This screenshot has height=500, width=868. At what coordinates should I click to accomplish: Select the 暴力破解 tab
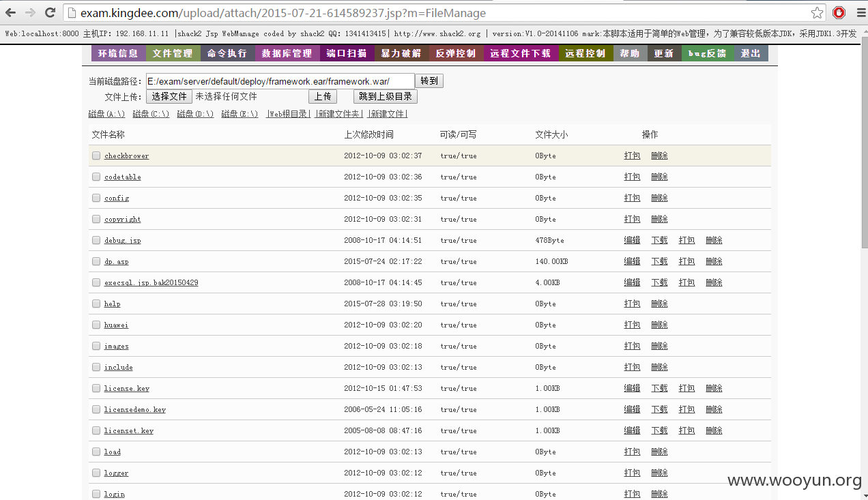pos(401,53)
